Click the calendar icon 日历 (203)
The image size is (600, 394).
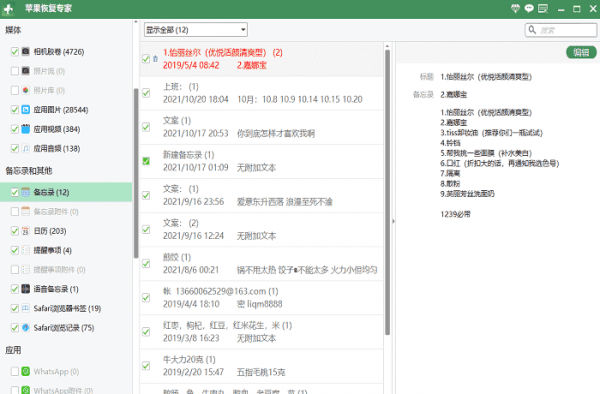point(25,231)
